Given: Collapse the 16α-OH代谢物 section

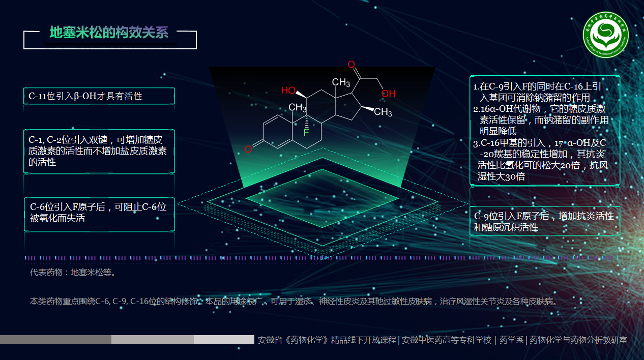Looking at the screenshot, I should click(x=541, y=114).
